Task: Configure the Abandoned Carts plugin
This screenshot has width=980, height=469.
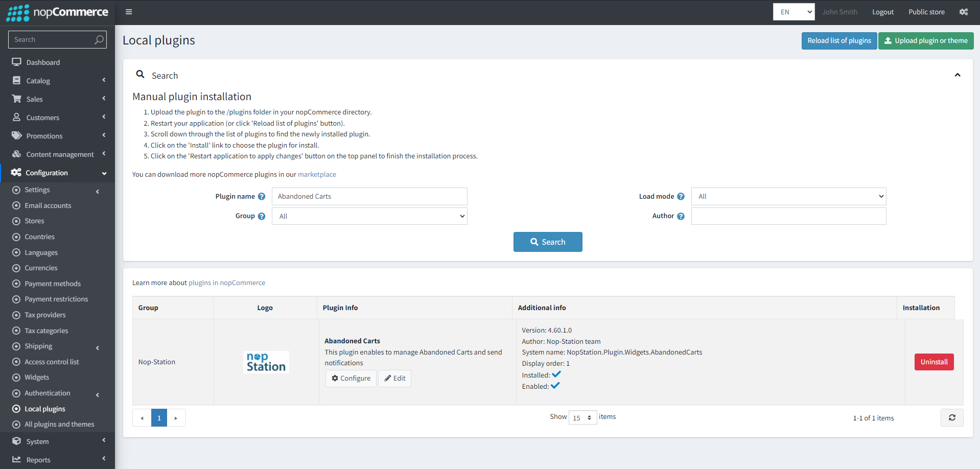Action: [x=351, y=379]
